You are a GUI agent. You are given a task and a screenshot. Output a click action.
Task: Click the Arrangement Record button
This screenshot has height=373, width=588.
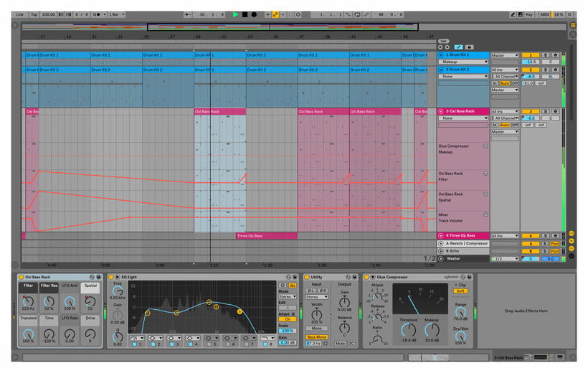(x=254, y=14)
